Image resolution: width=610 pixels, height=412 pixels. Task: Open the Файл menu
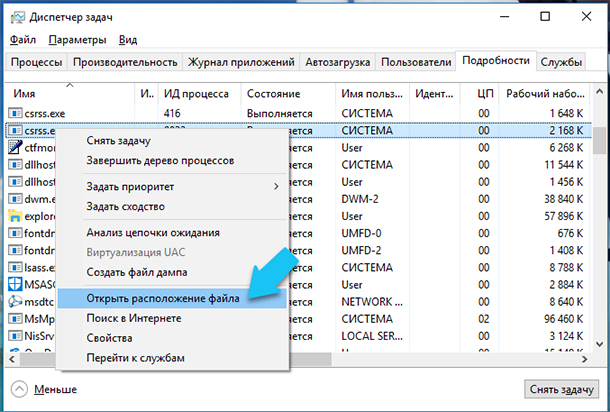coord(23,40)
